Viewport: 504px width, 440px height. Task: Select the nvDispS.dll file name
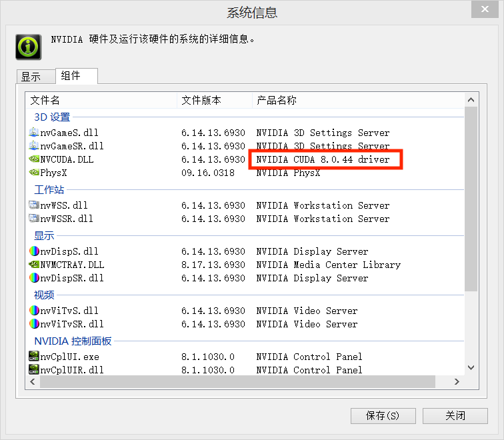click(x=69, y=251)
